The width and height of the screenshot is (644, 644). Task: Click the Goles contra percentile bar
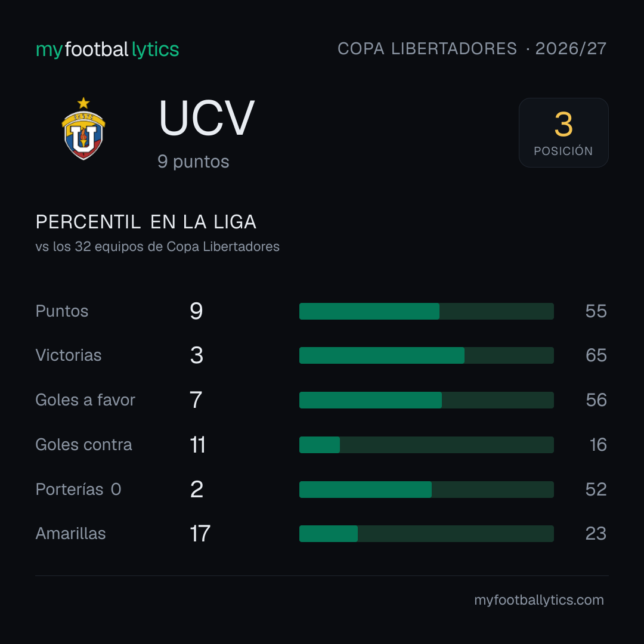click(x=426, y=445)
